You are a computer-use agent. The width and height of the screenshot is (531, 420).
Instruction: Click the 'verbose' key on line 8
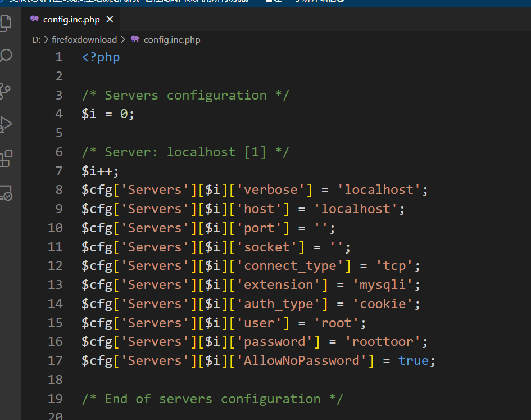271,190
